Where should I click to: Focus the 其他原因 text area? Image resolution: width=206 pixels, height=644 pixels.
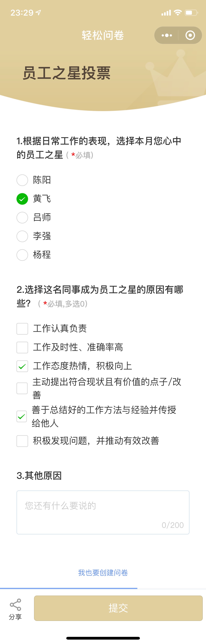tap(103, 512)
